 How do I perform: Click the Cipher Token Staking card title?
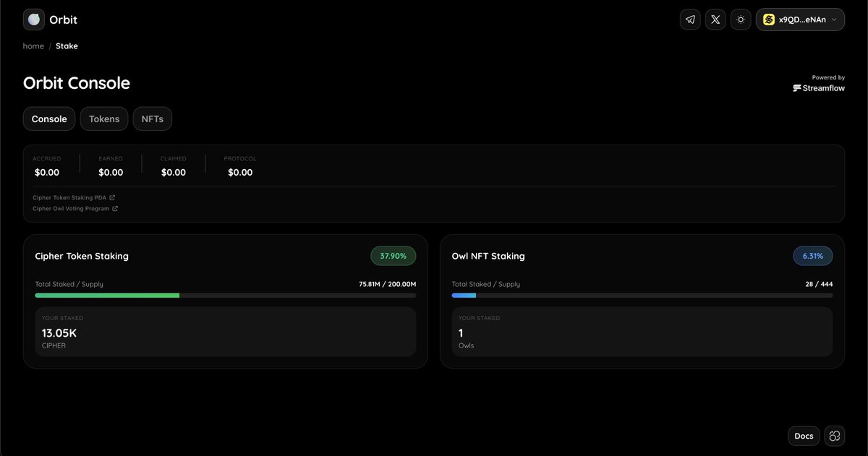pyautogui.click(x=82, y=256)
